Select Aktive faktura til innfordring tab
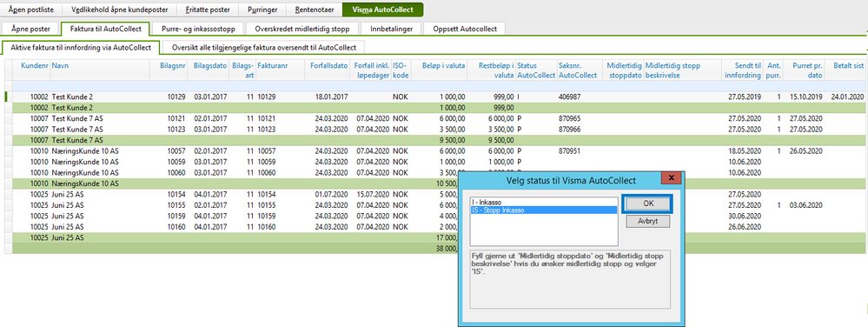The image size is (868, 327). click(81, 48)
